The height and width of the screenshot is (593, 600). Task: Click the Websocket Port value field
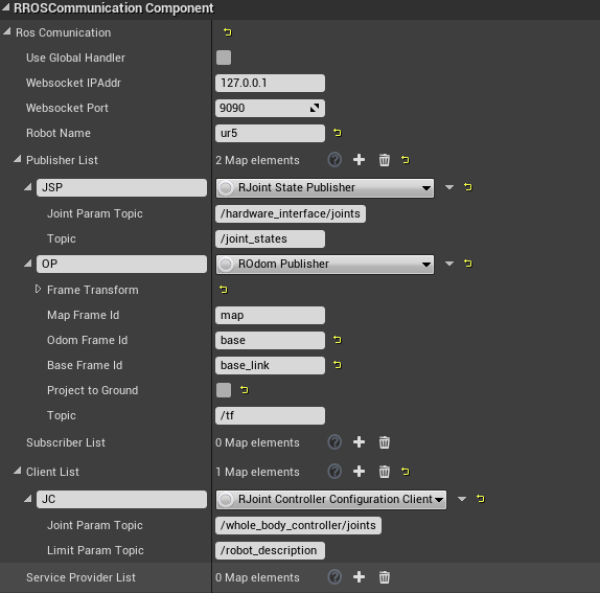262,108
